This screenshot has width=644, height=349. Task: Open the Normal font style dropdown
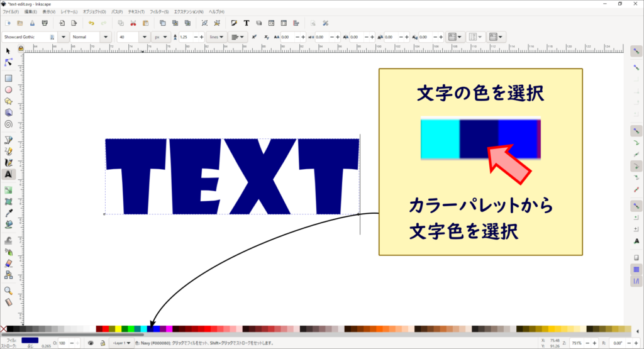coord(106,37)
